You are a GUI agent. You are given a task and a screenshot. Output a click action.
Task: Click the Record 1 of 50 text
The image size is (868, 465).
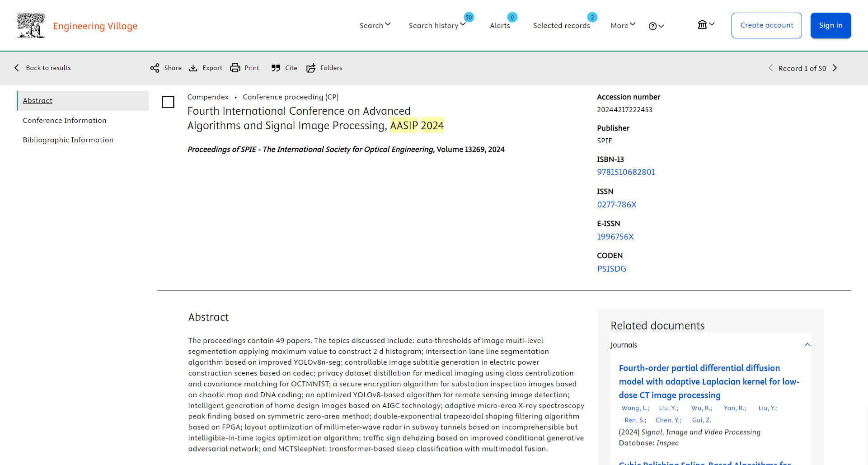[x=802, y=69]
